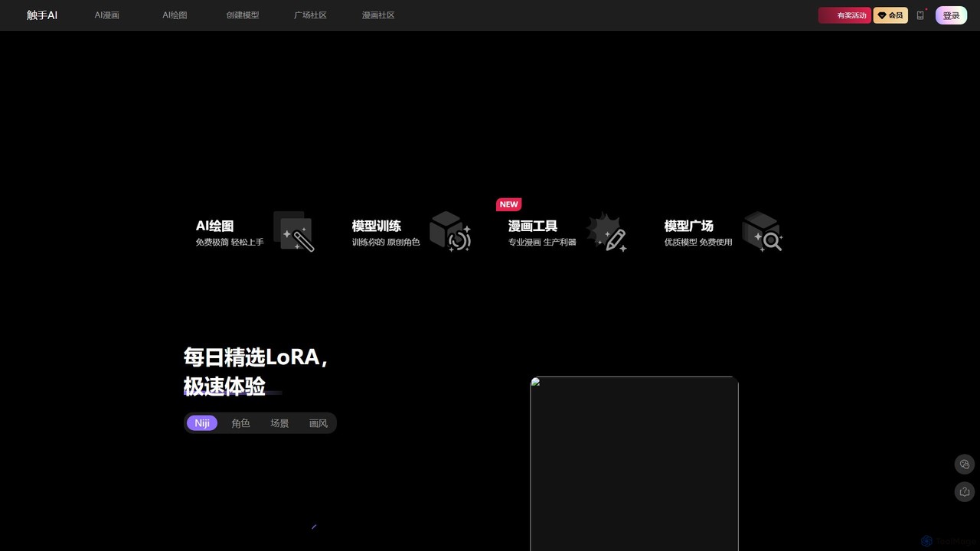The image size is (980, 551).
Task: Click the 漫画工具 pencil icon
Action: (x=606, y=231)
